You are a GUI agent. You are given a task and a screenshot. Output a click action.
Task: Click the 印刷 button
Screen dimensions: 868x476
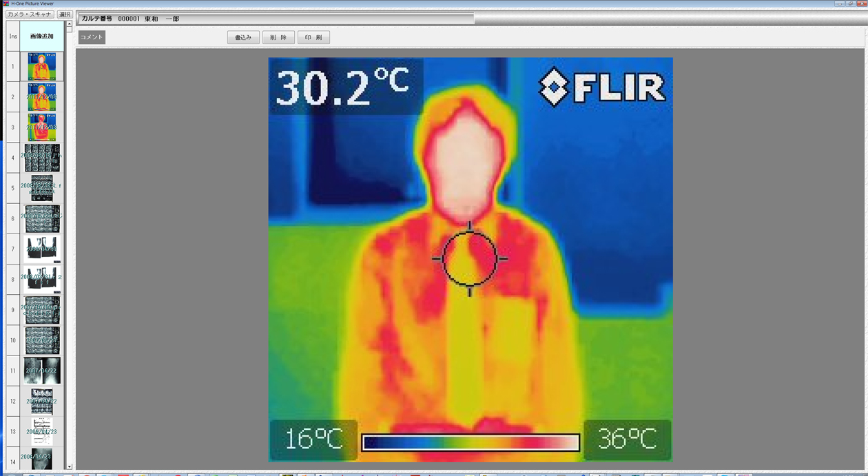313,37
